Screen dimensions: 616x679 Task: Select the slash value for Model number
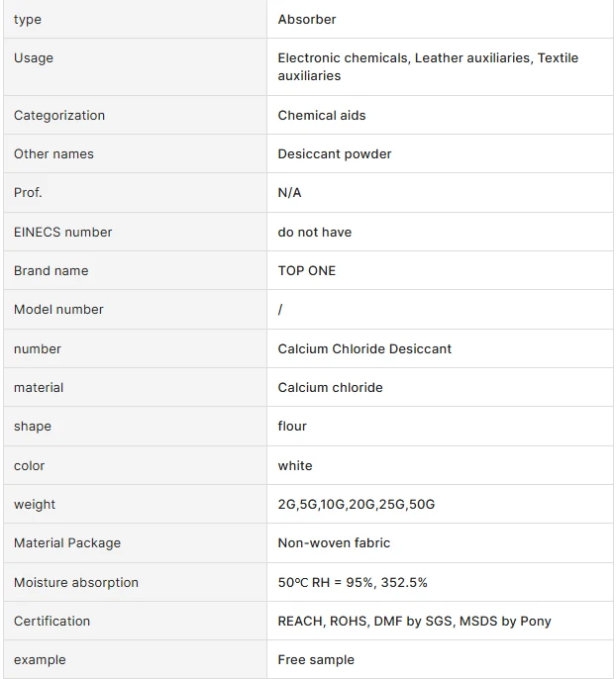tap(280, 310)
